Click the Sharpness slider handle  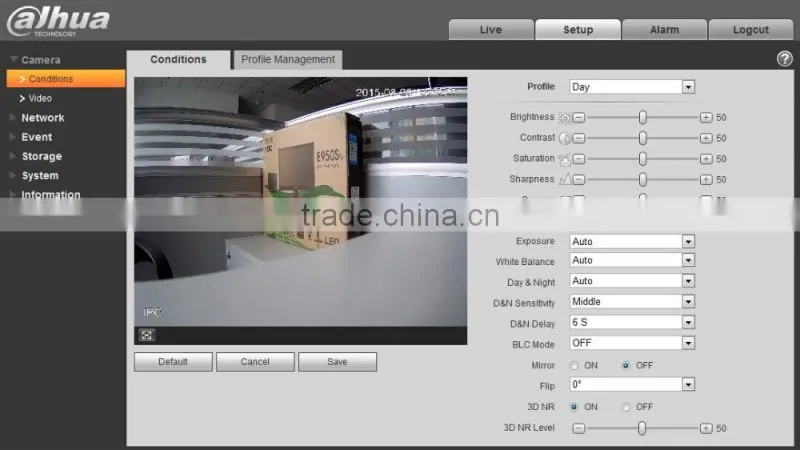click(x=642, y=180)
